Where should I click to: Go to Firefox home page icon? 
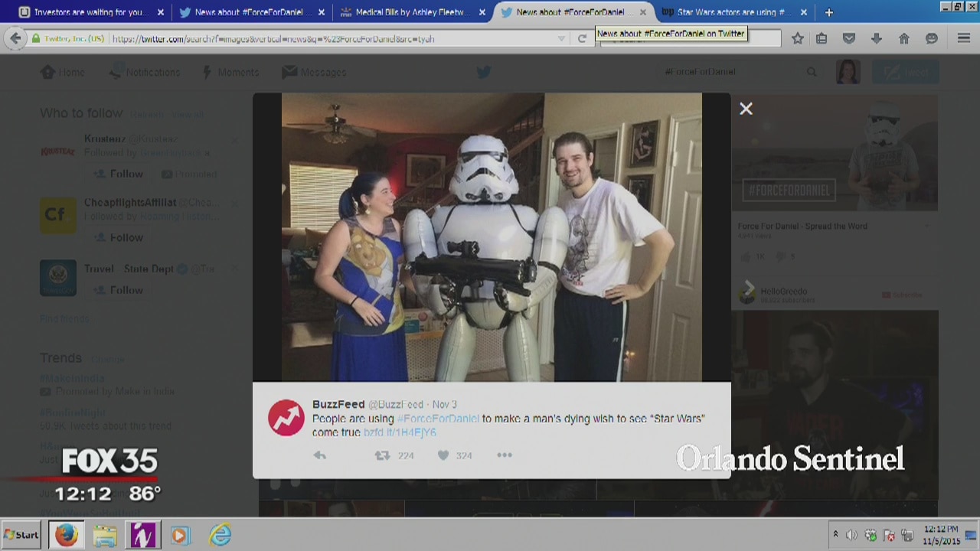(x=904, y=38)
